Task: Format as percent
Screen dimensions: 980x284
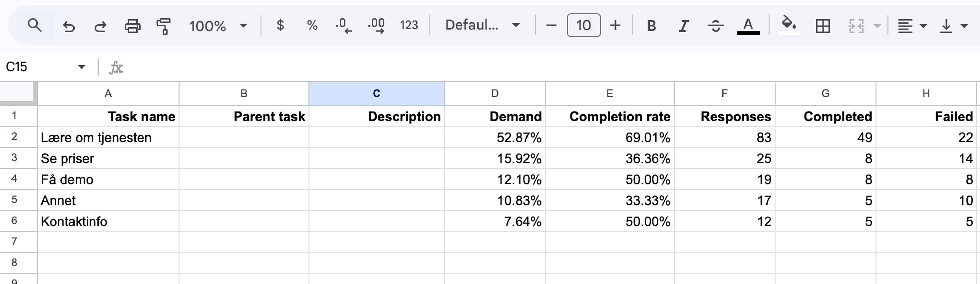Action: [312, 26]
